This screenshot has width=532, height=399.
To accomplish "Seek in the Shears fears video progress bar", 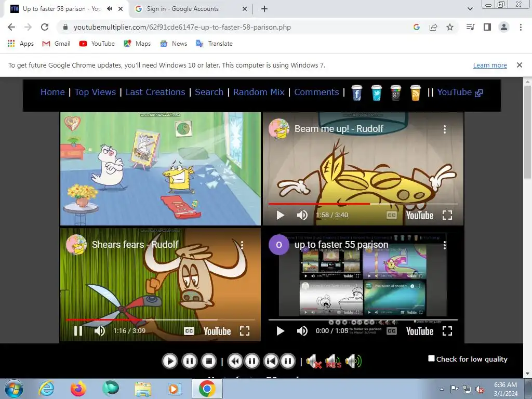I will click(161, 320).
